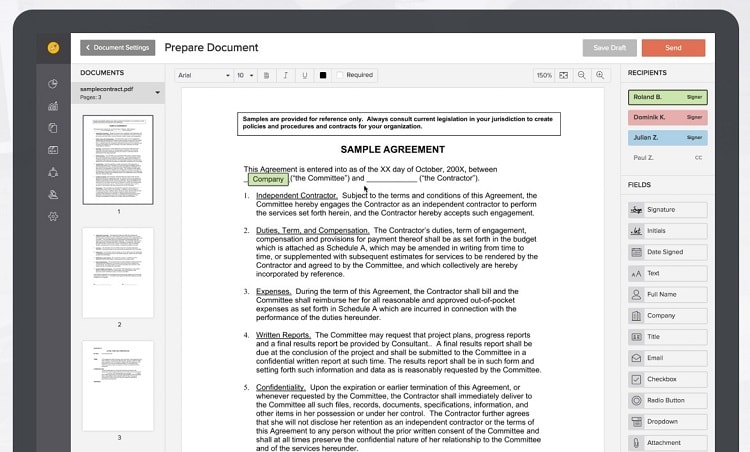Image resolution: width=750 pixels, height=452 pixels.
Task: Open the settings gear sidebar icon
Action: click(53, 216)
